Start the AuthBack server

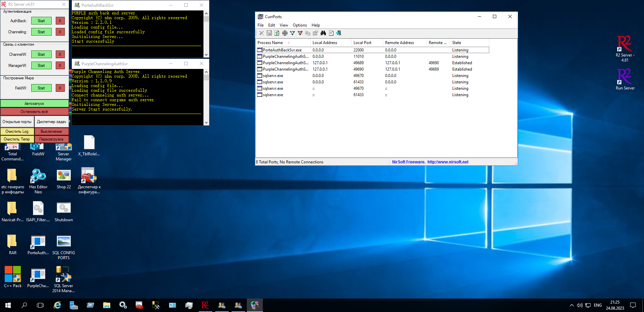pyautogui.click(x=41, y=21)
